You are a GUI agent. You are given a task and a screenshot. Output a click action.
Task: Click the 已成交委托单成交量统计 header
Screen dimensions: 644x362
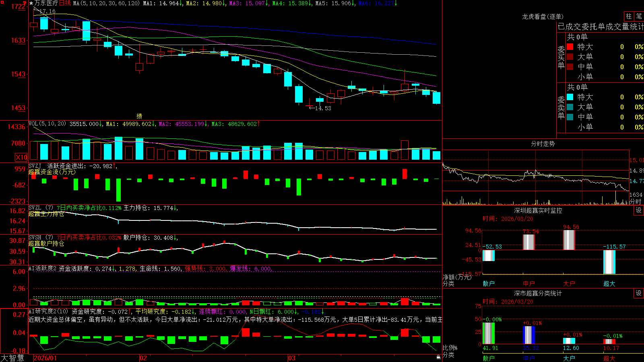tap(601, 27)
